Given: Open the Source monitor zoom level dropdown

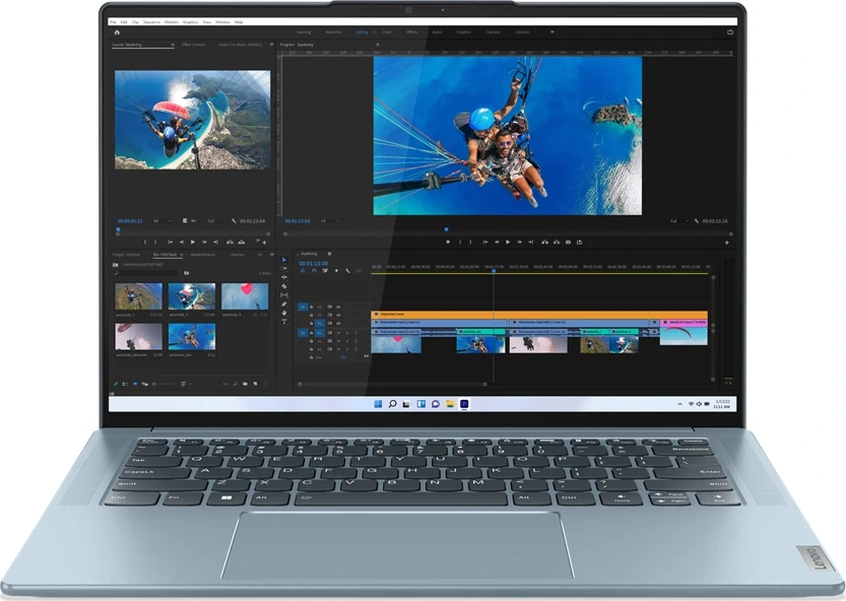Looking at the screenshot, I should 156,220.
